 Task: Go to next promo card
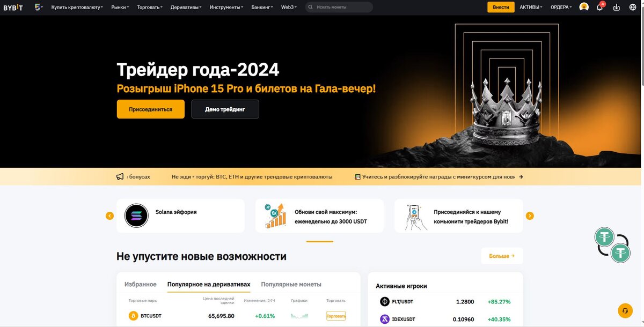pyautogui.click(x=530, y=215)
